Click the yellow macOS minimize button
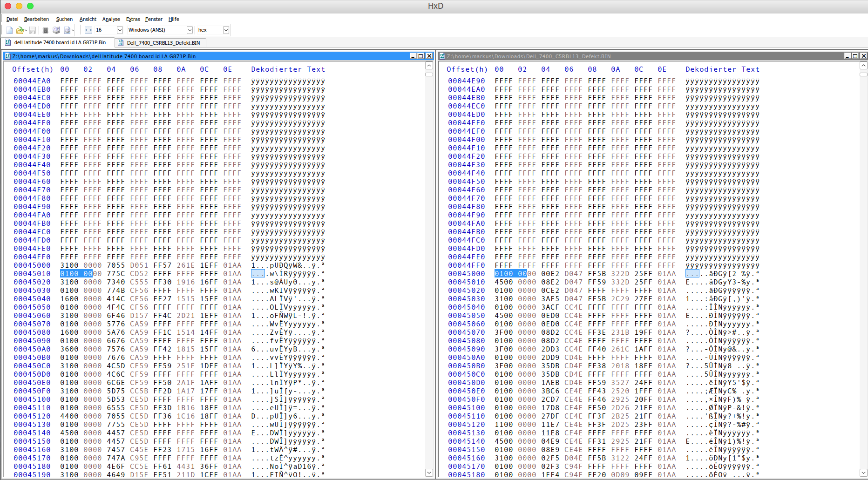Image resolution: width=868 pixels, height=480 pixels. [x=19, y=6]
